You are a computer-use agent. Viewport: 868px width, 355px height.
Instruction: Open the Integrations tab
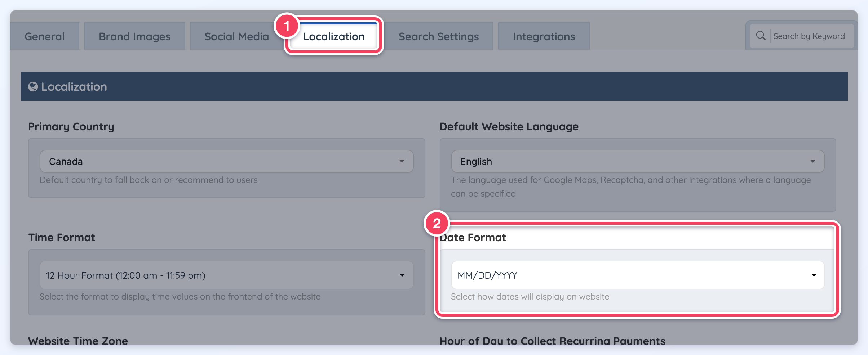544,36
